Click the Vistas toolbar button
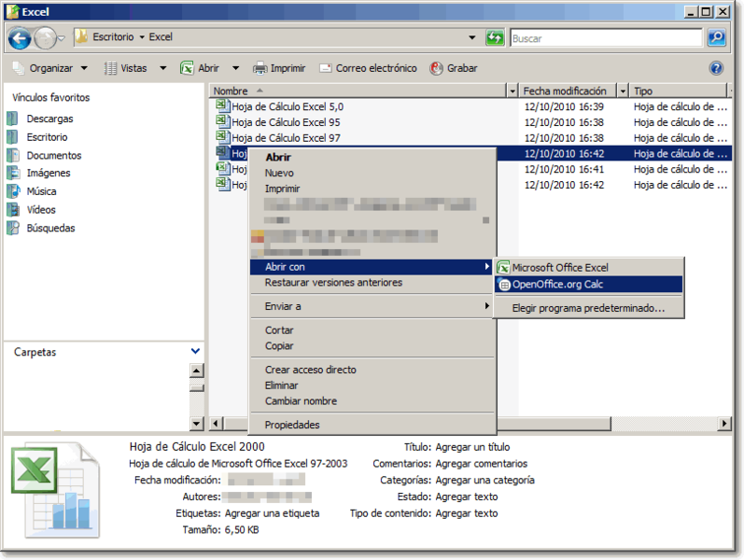The width and height of the screenshot is (744, 560). (126, 68)
